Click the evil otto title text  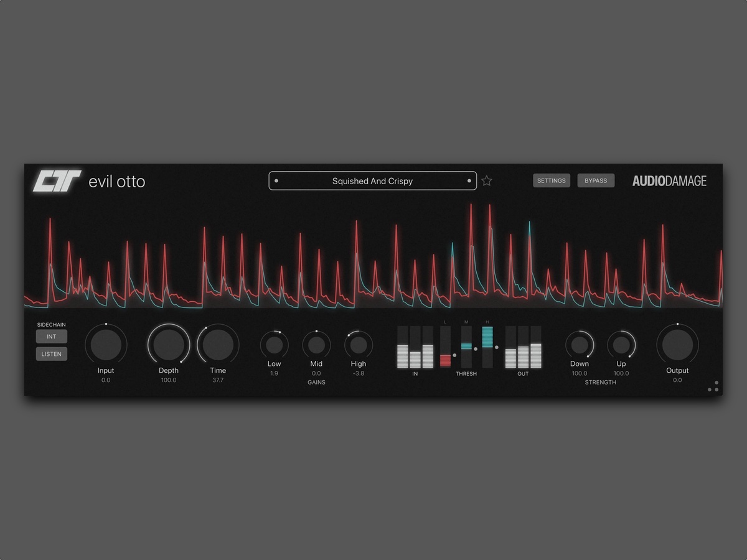tap(117, 182)
